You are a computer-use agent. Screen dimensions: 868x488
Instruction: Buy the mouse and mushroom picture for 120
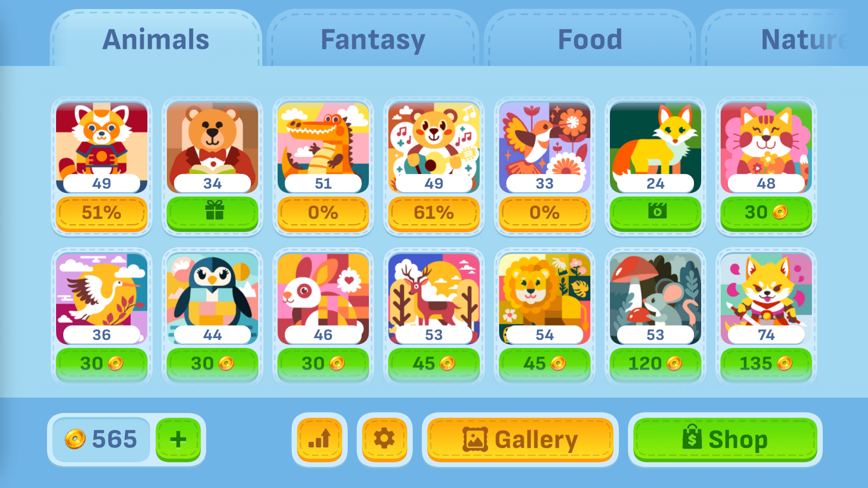tap(656, 364)
